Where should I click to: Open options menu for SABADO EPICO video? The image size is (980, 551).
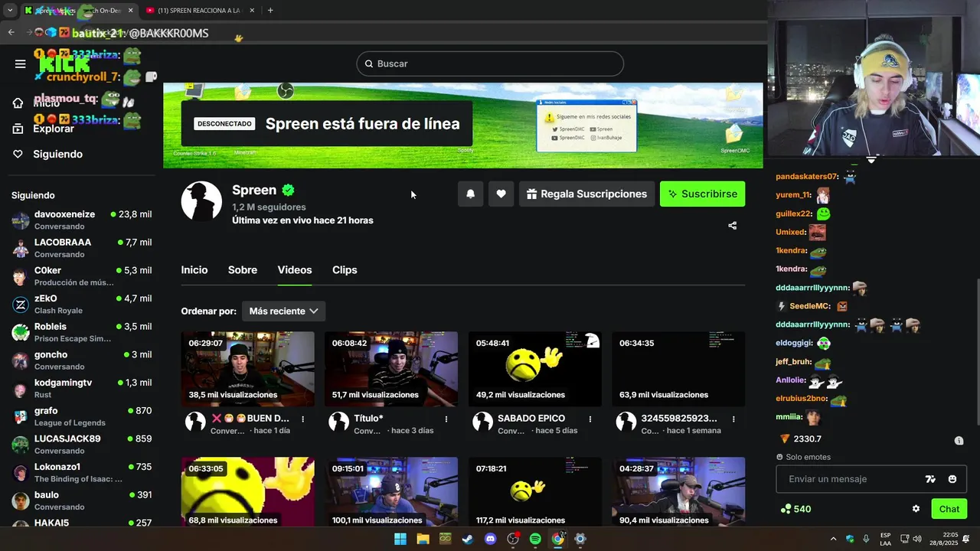[590, 419]
